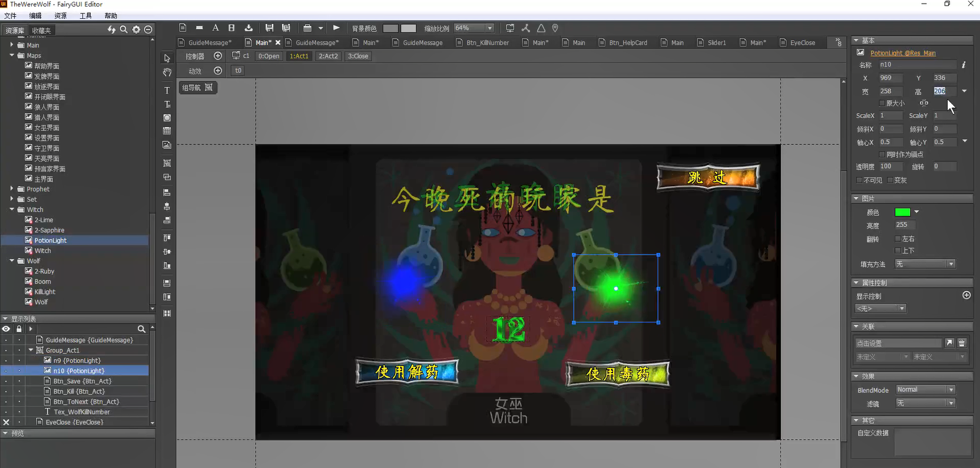Viewport: 980px width, 468px height.
Task: Open library settings gear icon
Action: point(136,29)
